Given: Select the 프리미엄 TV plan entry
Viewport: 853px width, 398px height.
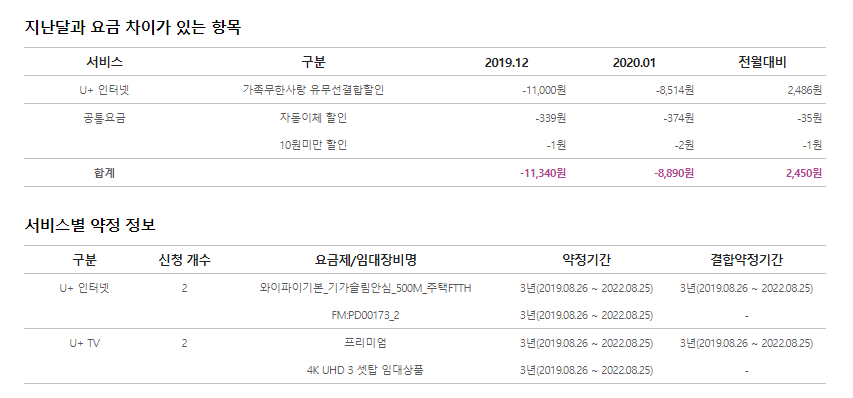Looking at the screenshot, I should tap(366, 343).
